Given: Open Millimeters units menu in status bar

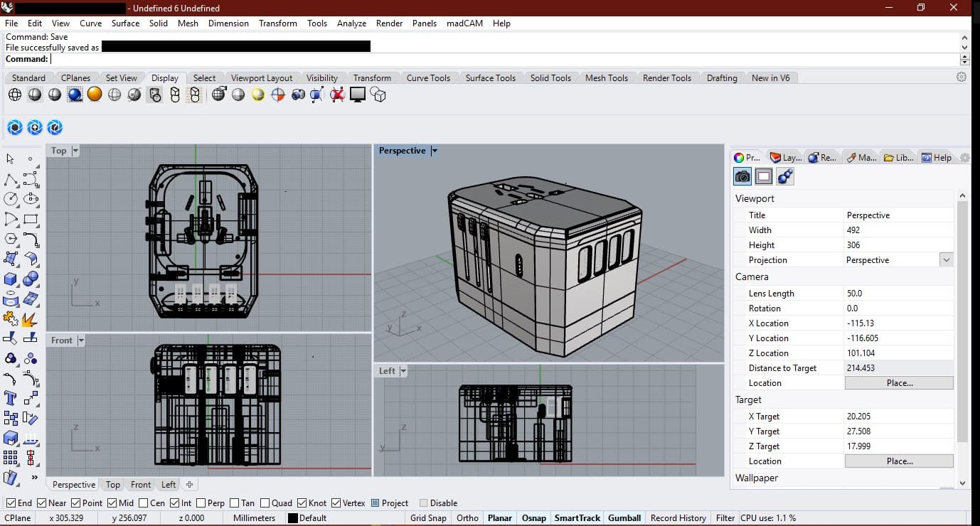Looking at the screenshot, I should (x=254, y=518).
